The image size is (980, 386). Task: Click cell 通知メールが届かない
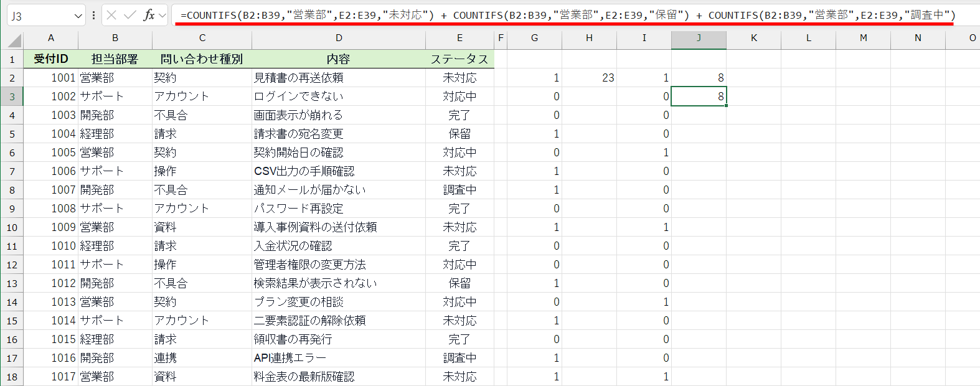(339, 190)
